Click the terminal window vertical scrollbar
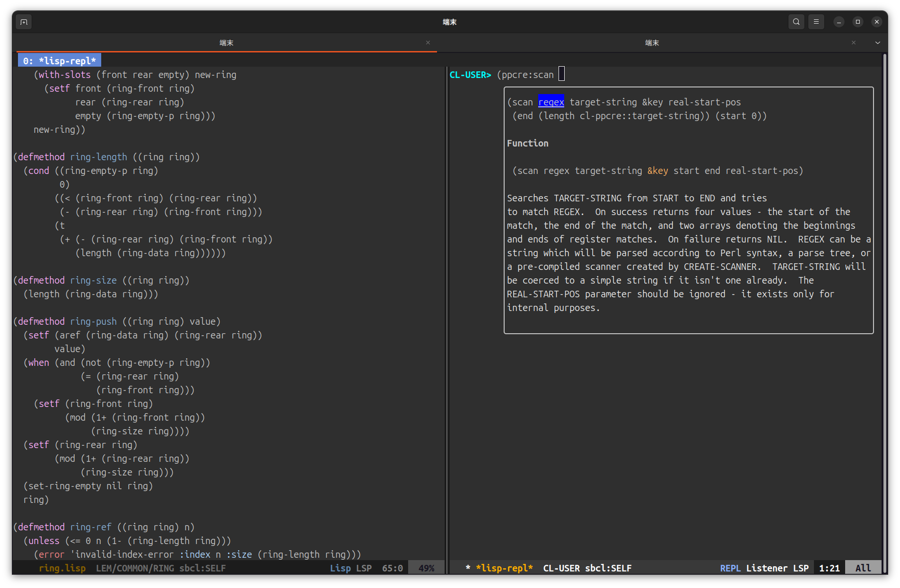This screenshot has width=900, height=588. (x=885, y=313)
